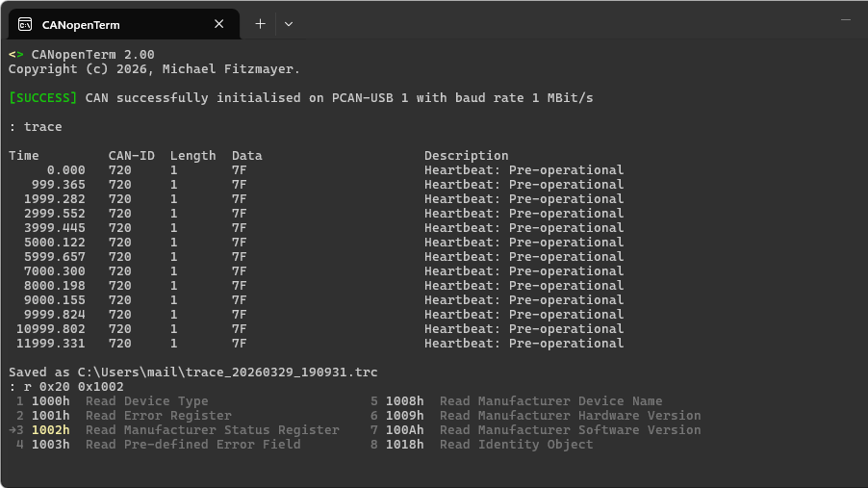868x488 pixels.
Task: Select suggestion 1018h Read Identity Object
Action: point(481,445)
